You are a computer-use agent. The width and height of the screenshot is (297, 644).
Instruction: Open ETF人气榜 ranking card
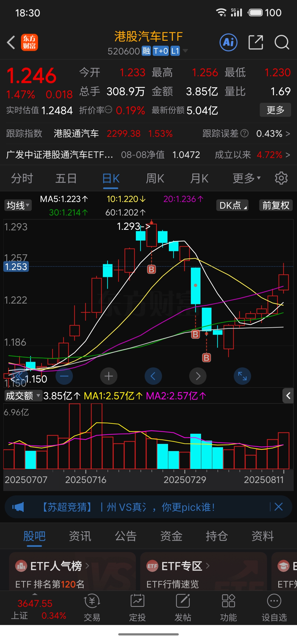pyautogui.click(x=73, y=571)
